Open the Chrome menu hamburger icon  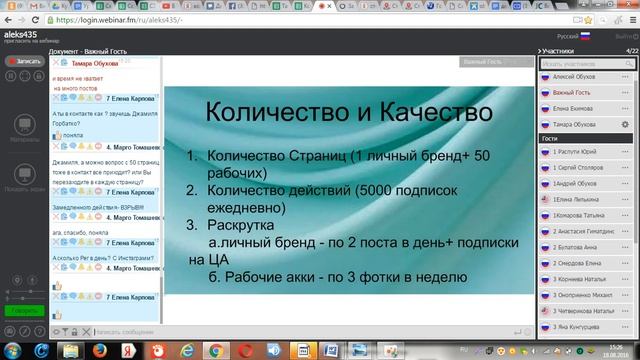(633, 20)
